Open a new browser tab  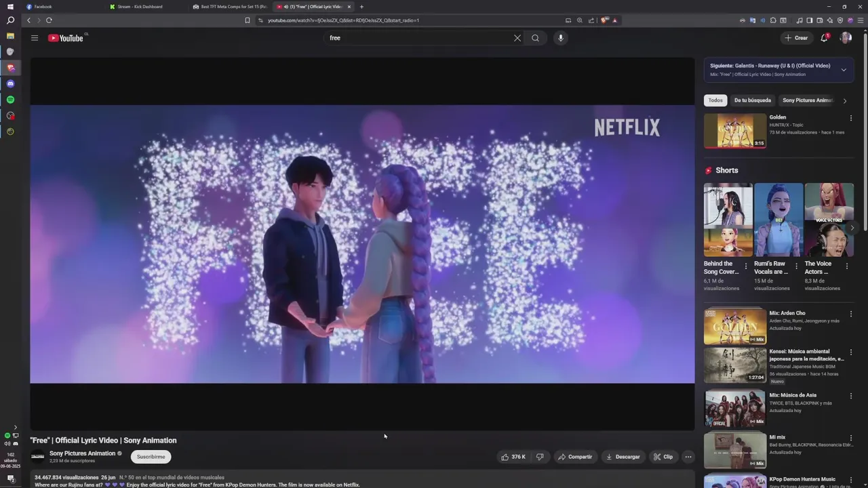tap(361, 7)
